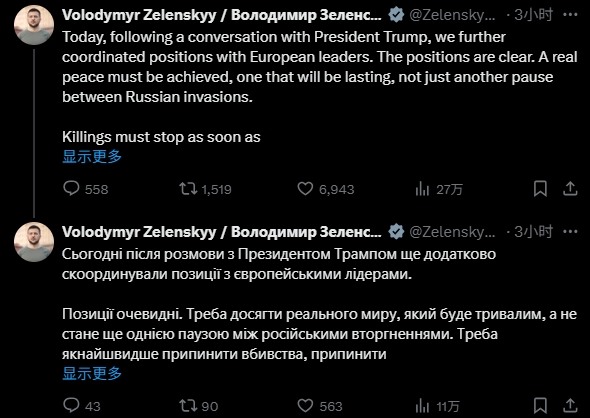The height and width of the screenshot is (418, 590).
Task: Open Volodymyr Zelenskyy profile name on first tweet
Action: [222, 15]
